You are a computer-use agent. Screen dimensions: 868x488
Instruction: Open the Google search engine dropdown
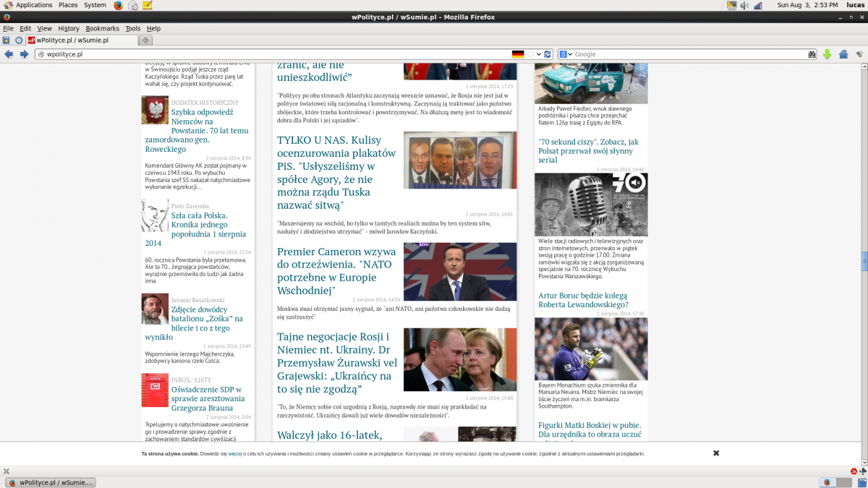pos(566,54)
